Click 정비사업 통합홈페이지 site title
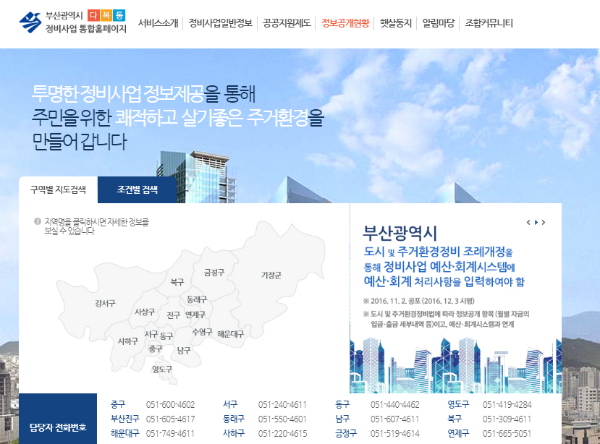Screen dimensions: 600x444 click(x=86, y=28)
